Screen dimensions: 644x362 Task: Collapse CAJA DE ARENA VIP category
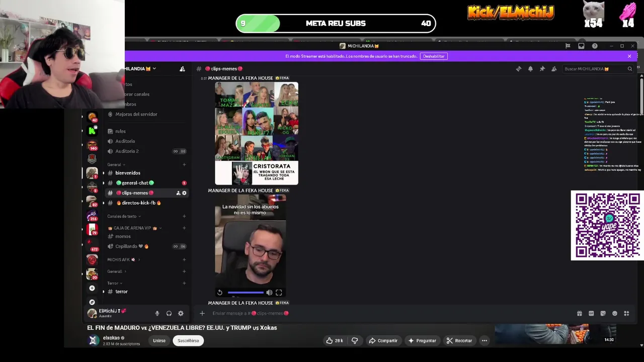(x=135, y=228)
